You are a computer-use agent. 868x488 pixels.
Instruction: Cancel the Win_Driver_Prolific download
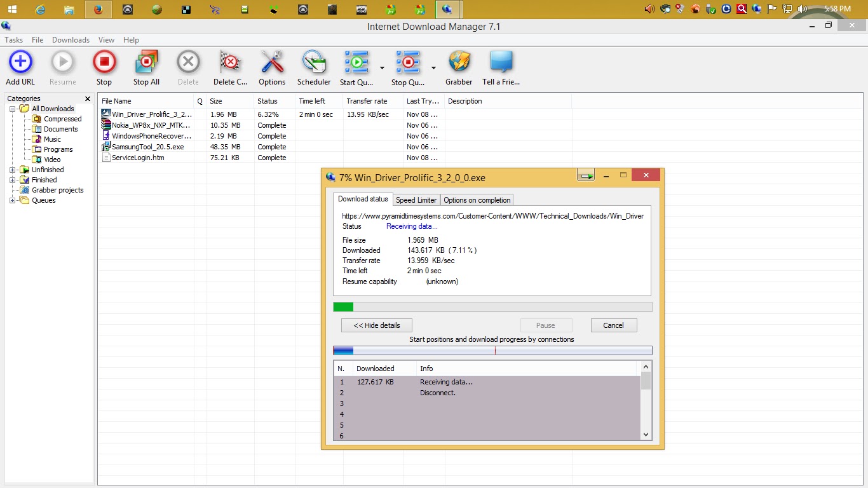613,325
